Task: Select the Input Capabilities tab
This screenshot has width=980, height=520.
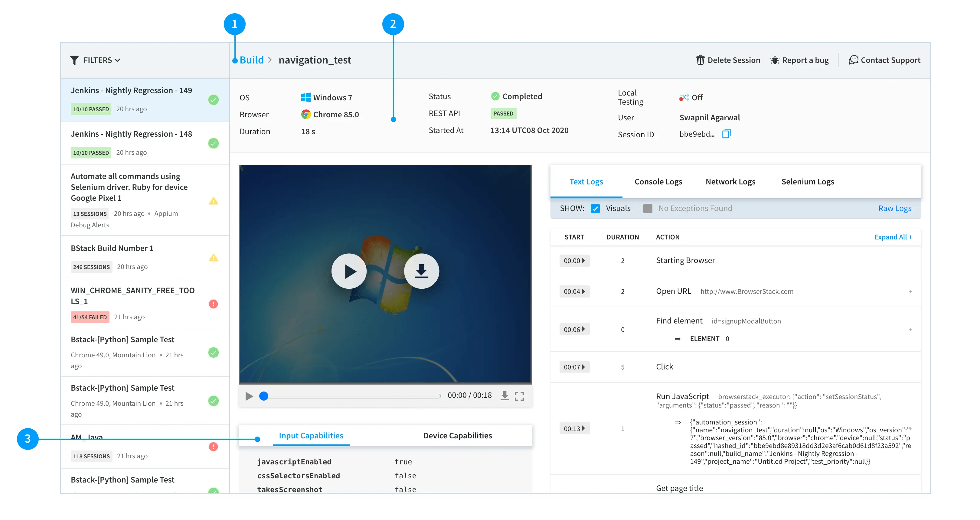Action: pyautogui.click(x=311, y=436)
